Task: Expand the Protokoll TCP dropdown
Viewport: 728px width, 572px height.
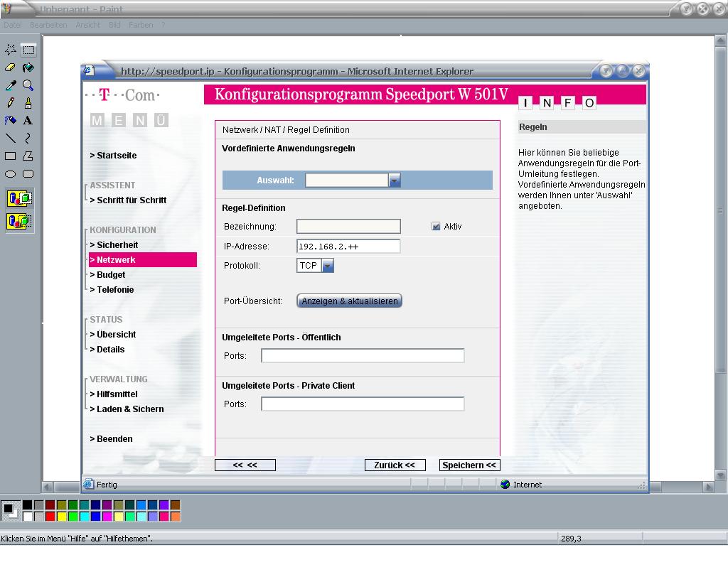Action: click(x=328, y=266)
